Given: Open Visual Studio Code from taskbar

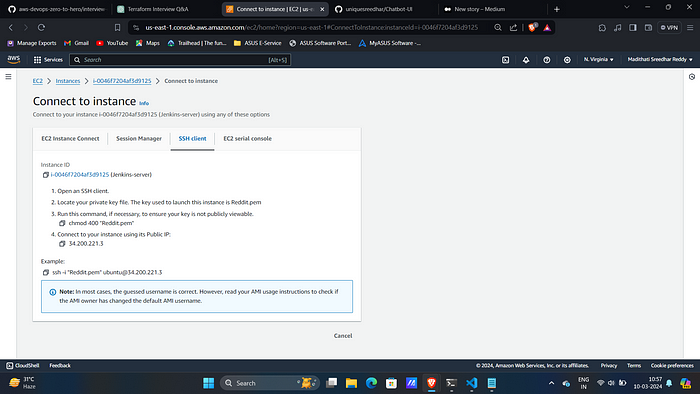Looking at the screenshot, I should 471,383.
